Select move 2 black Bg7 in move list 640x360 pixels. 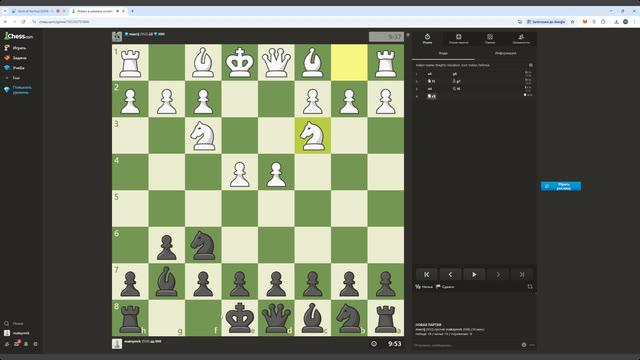(x=457, y=81)
